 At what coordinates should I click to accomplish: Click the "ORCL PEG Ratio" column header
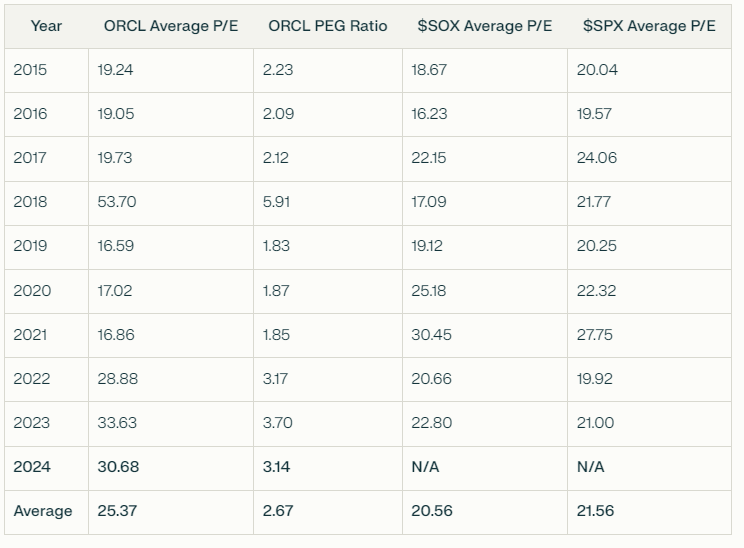coord(327,26)
